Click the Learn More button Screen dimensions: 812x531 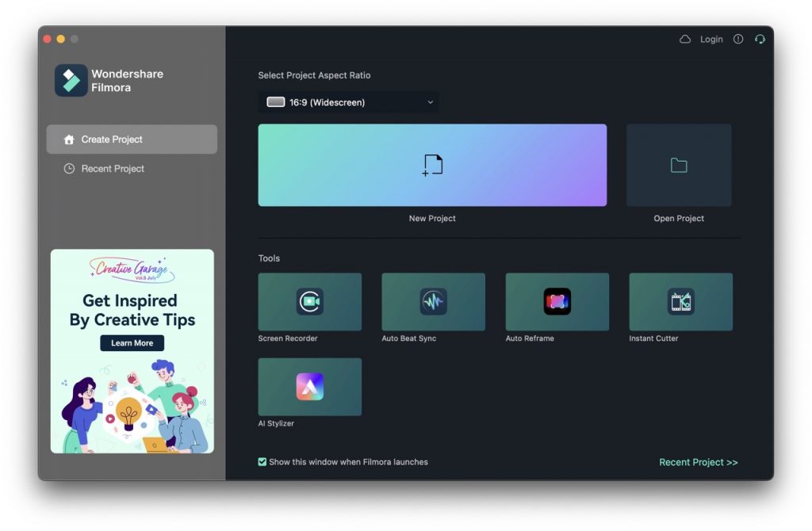click(x=132, y=343)
